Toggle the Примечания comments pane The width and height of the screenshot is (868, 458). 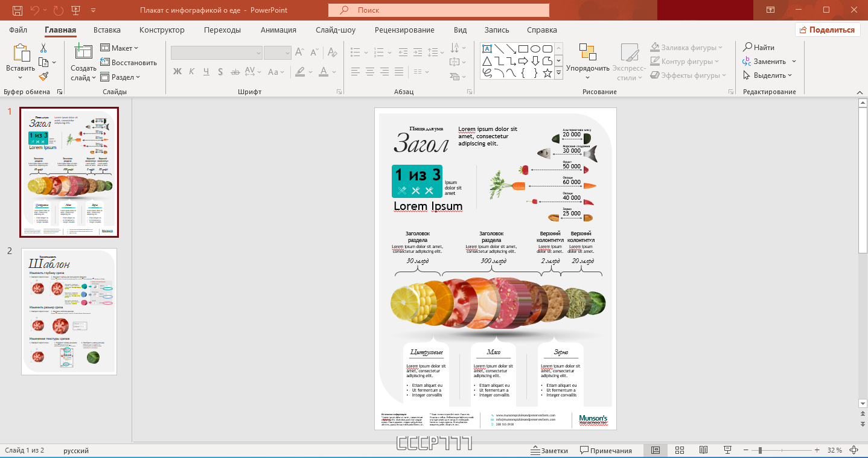point(606,450)
